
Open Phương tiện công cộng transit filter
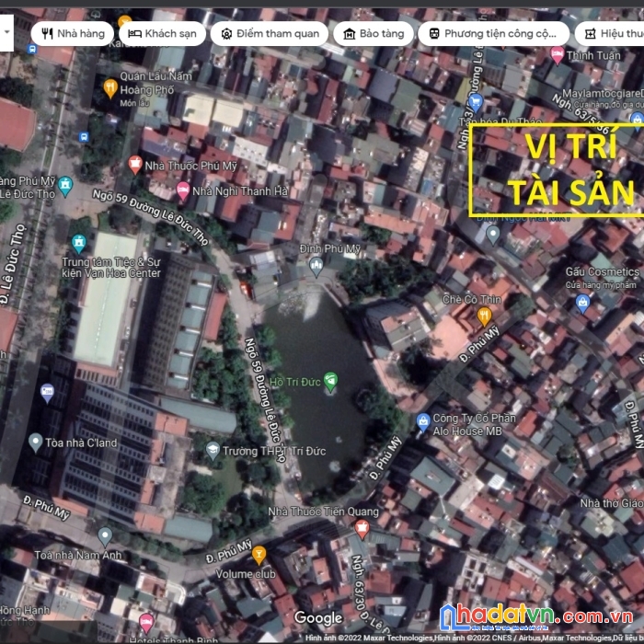(x=493, y=34)
